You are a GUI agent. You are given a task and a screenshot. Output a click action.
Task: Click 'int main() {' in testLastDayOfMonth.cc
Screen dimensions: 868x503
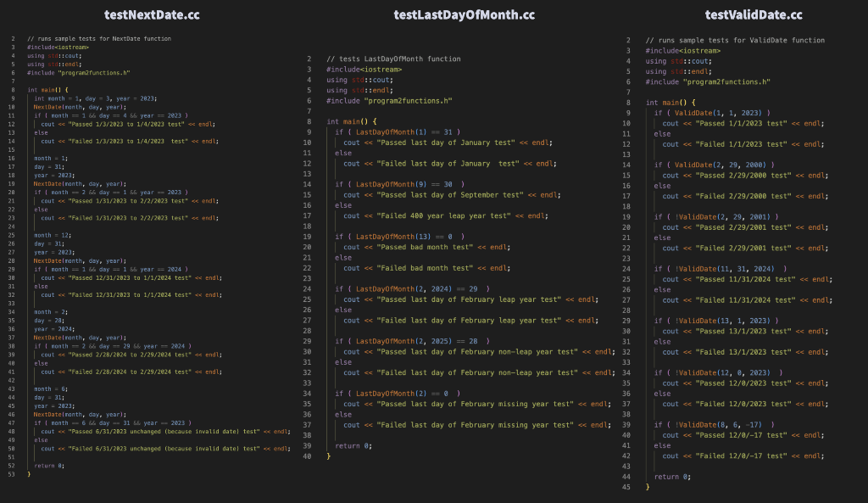(351, 121)
